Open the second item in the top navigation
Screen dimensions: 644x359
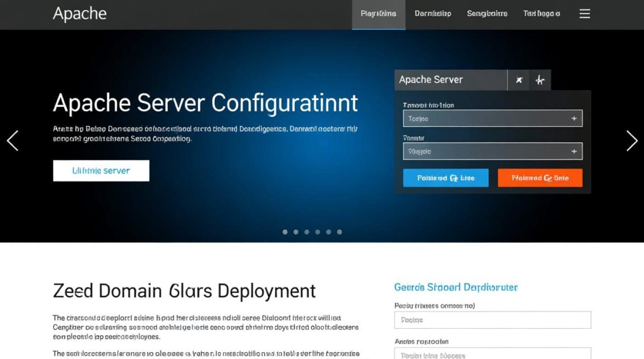(x=433, y=14)
